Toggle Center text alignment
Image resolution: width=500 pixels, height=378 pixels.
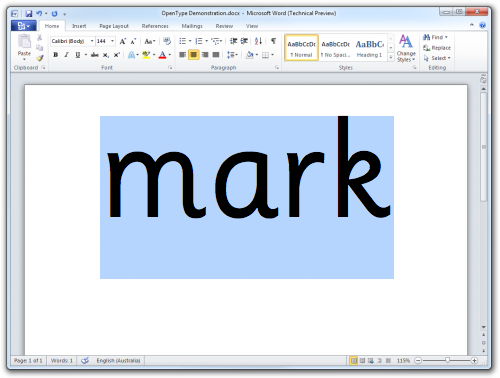coord(193,55)
